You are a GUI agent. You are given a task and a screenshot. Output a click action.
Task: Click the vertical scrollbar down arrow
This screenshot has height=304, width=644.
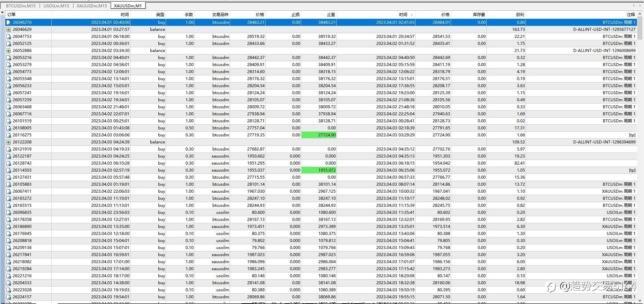[x=640, y=301]
